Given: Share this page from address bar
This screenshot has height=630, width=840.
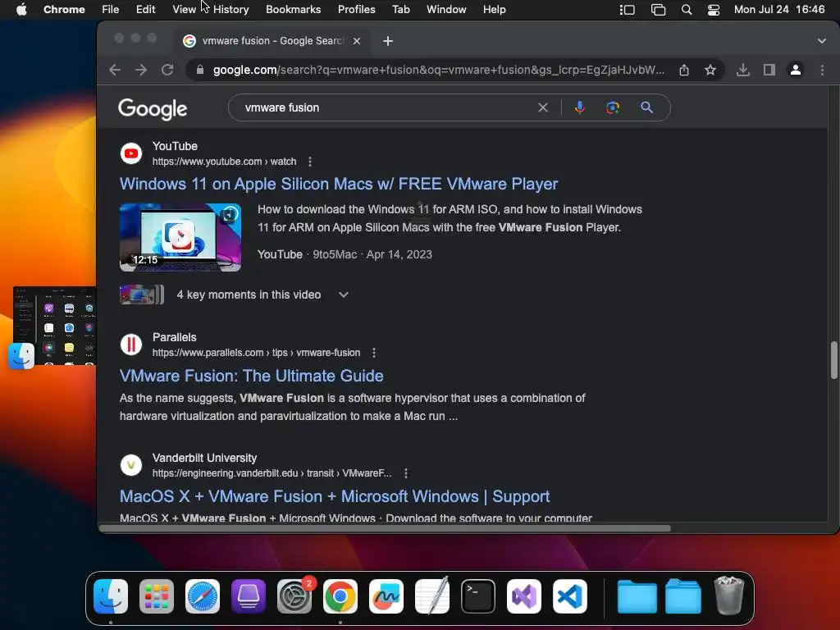Looking at the screenshot, I should click(x=684, y=70).
